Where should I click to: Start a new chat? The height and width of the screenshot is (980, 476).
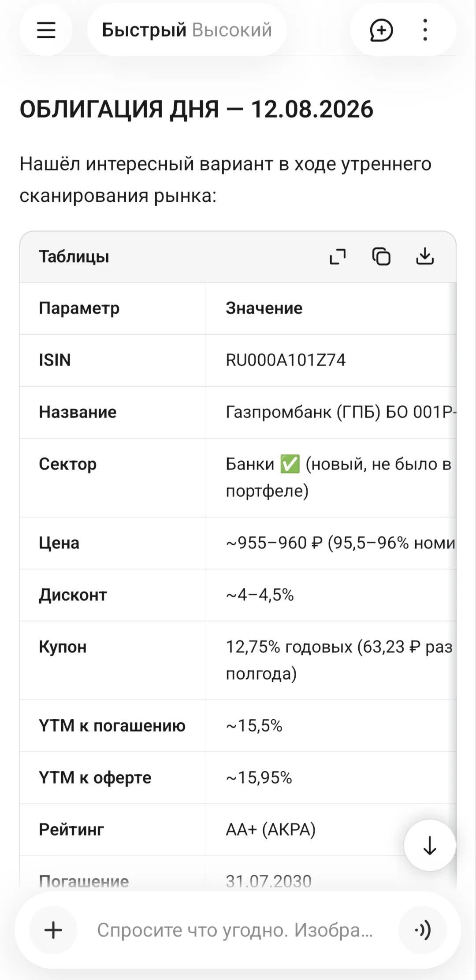click(381, 30)
